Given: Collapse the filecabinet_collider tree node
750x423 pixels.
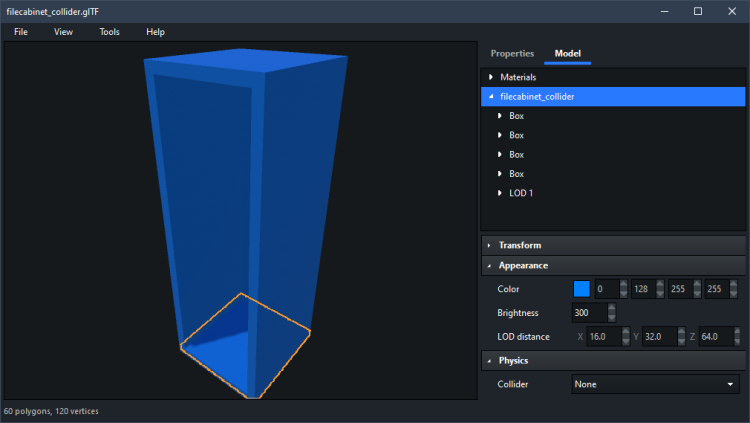Looking at the screenshot, I should [x=490, y=97].
